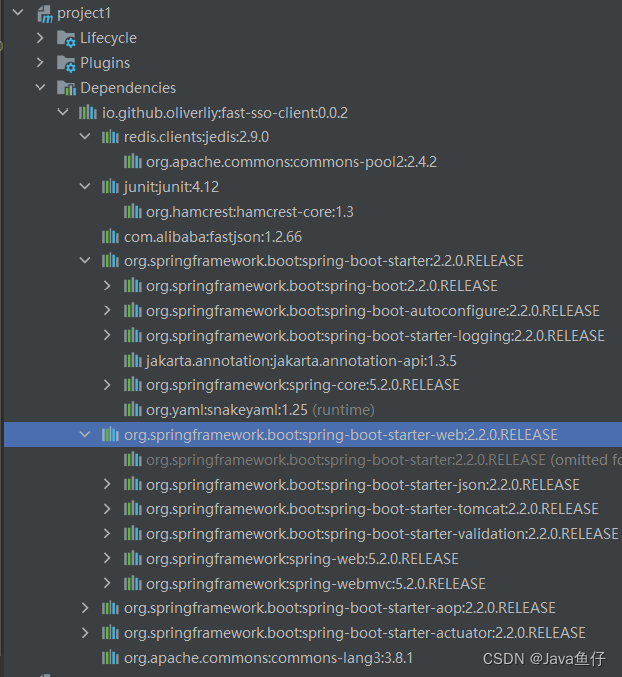
Task: Click the project1 Maven module icon
Action: point(43,13)
